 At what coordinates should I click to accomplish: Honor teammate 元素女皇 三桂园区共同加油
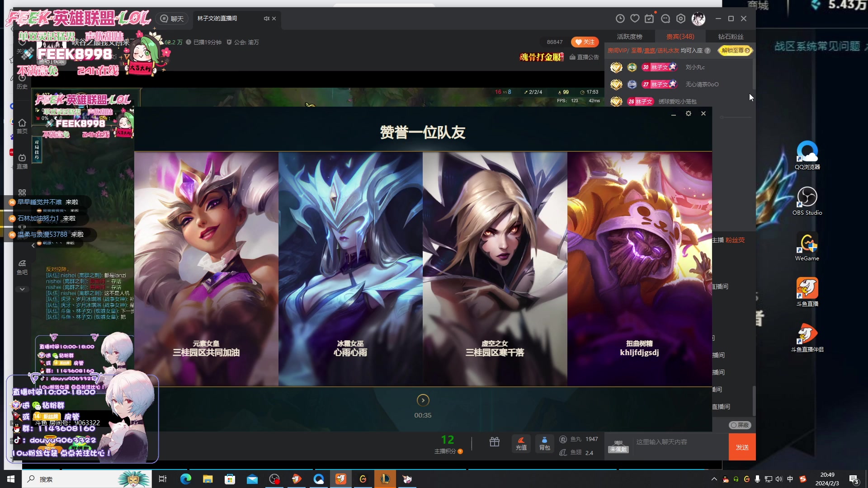tap(206, 269)
